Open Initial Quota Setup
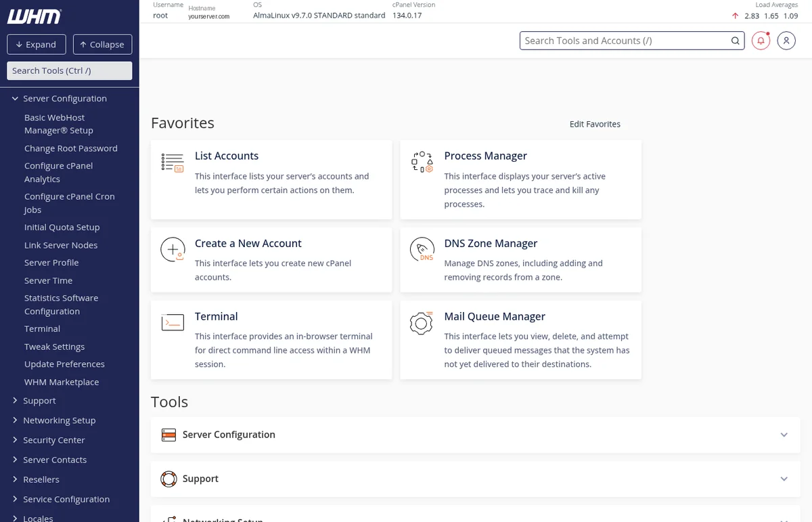The height and width of the screenshot is (522, 812). tap(62, 227)
